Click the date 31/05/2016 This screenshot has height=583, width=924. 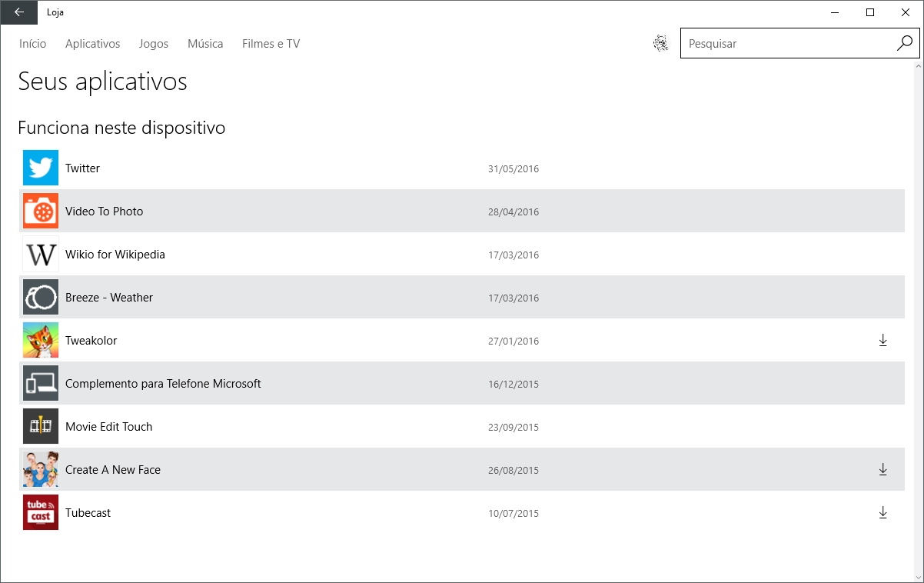coord(514,169)
